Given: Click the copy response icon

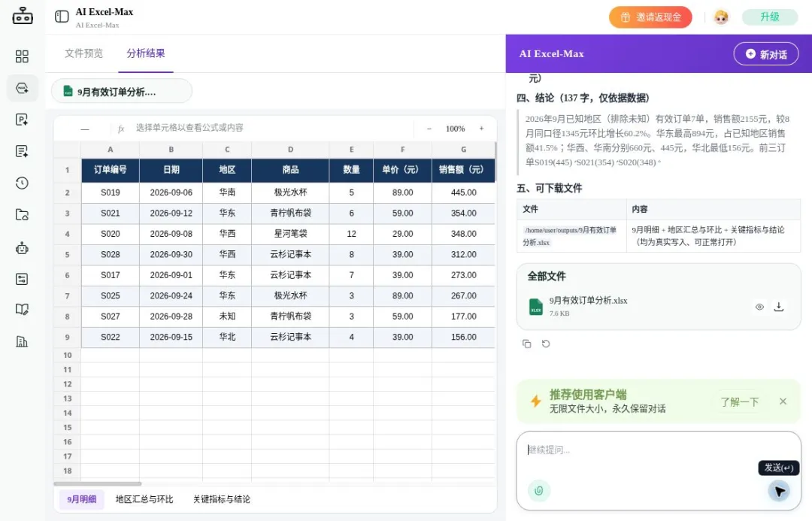Looking at the screenshot, I should pyautogui.click(x=526, y=344).
